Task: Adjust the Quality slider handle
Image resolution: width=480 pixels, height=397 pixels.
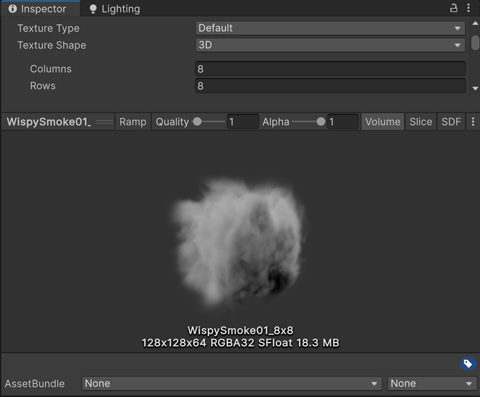Action: (197, 122)
